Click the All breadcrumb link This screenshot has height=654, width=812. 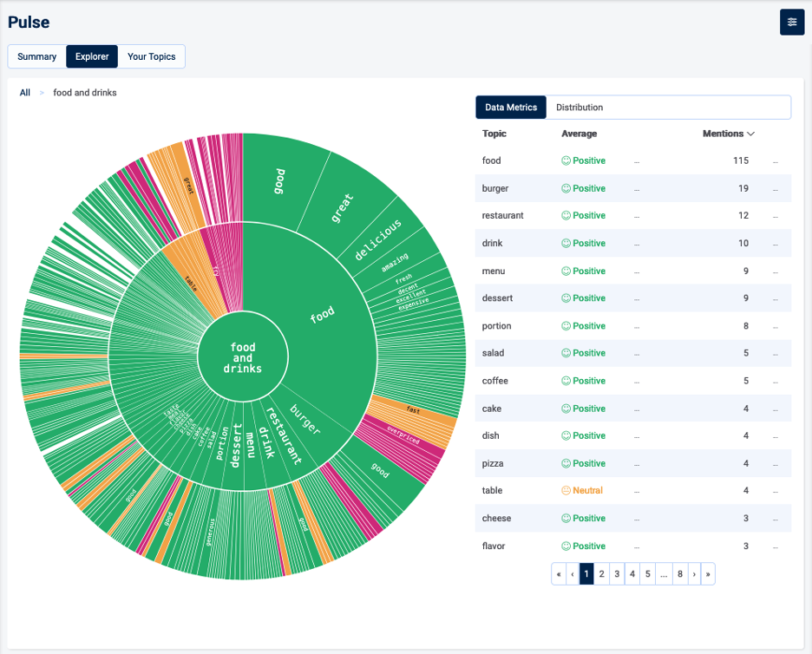(x=24, y=92)
